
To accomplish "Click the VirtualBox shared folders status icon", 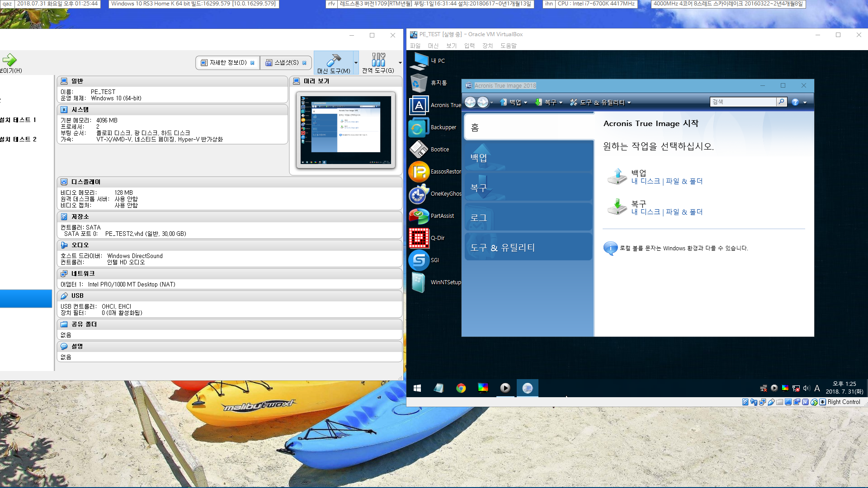I will [x=780, y=402].
